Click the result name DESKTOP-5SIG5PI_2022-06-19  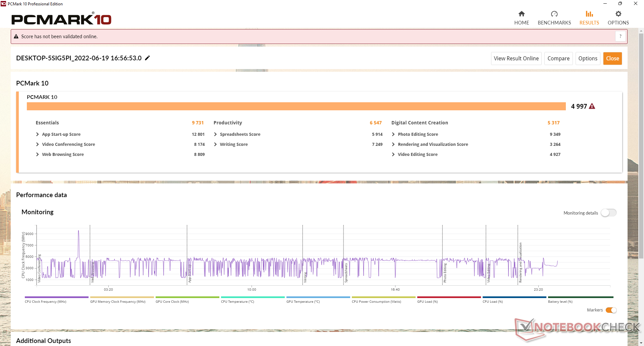(x=79, y=58)
